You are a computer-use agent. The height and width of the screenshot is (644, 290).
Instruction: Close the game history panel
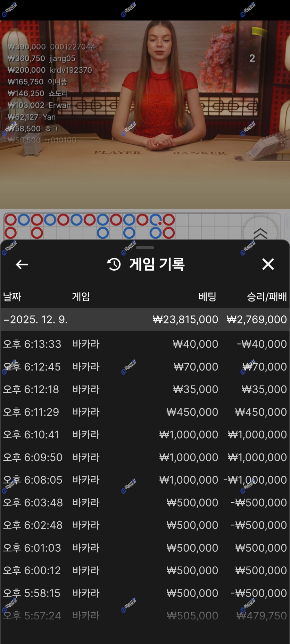tap(268, 264)
